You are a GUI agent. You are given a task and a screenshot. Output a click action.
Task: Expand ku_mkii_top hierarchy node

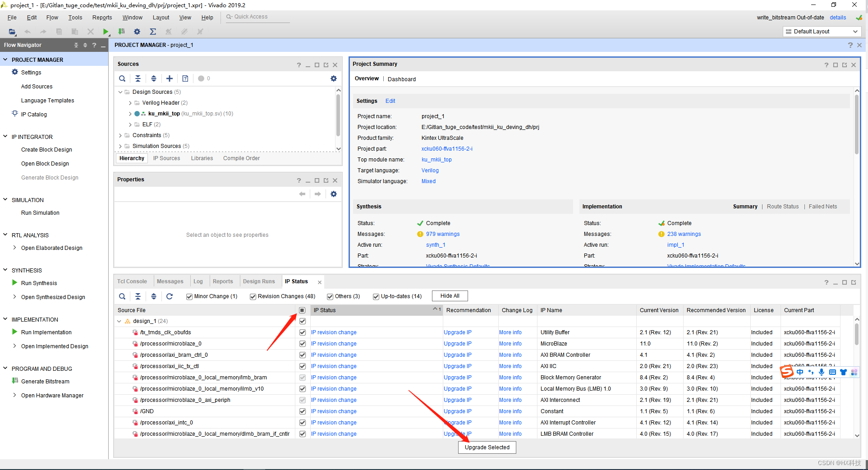130,114
